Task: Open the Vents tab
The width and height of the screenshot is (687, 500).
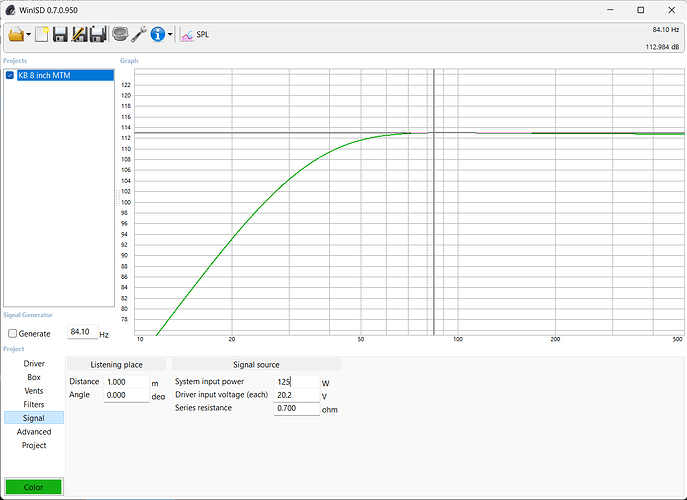Action: click(x=34, y=391)
